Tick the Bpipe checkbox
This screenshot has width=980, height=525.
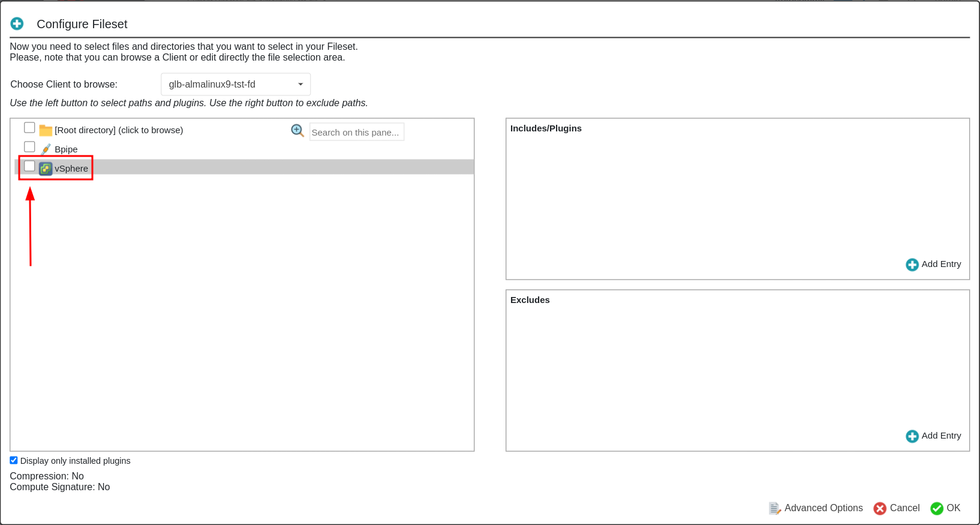click(29, 147)
